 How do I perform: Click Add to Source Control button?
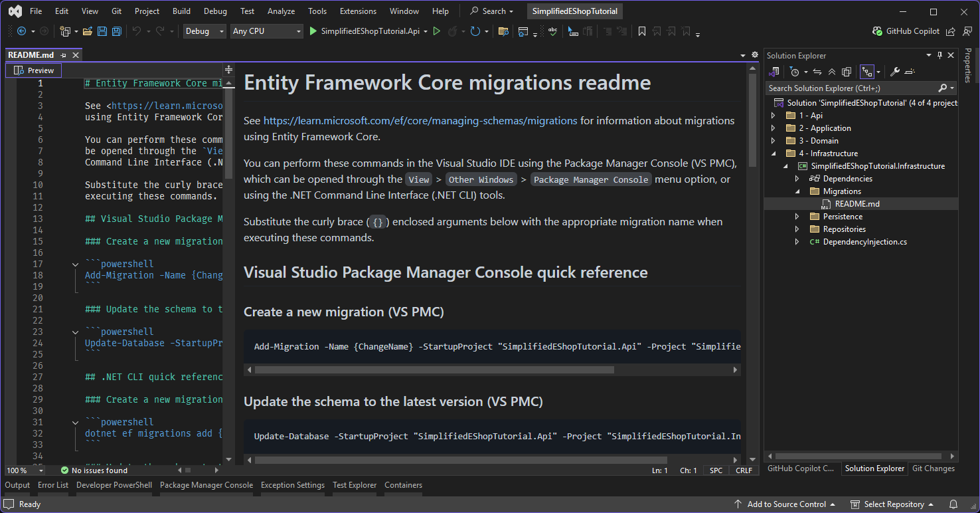(x=785, y=504)
